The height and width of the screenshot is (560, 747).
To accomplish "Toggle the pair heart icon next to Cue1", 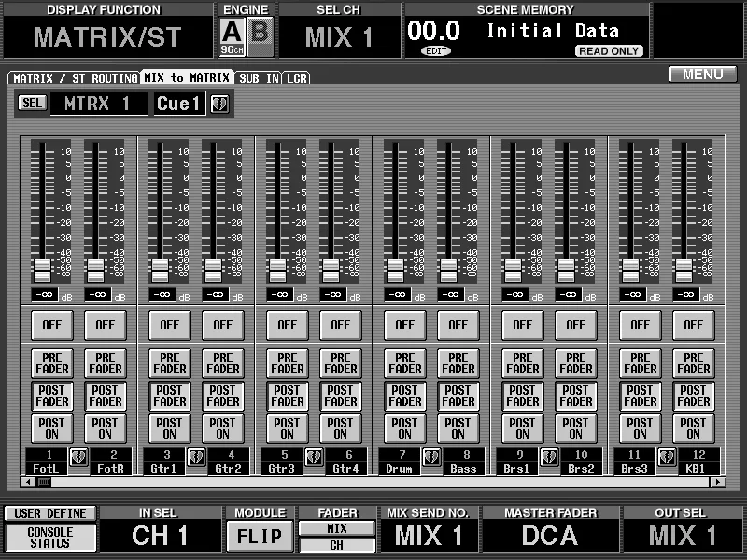I will [219, 104].
